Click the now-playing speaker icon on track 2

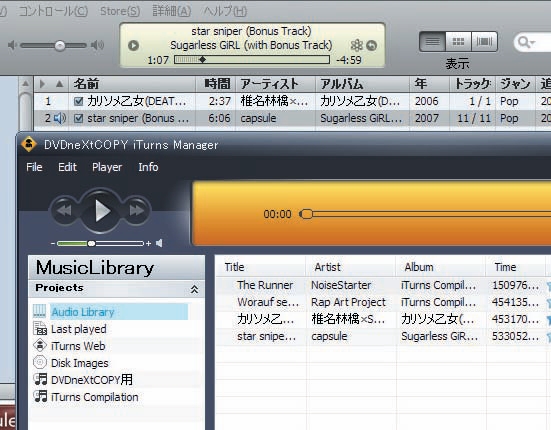pyautogui.click(x=60, y=118)
